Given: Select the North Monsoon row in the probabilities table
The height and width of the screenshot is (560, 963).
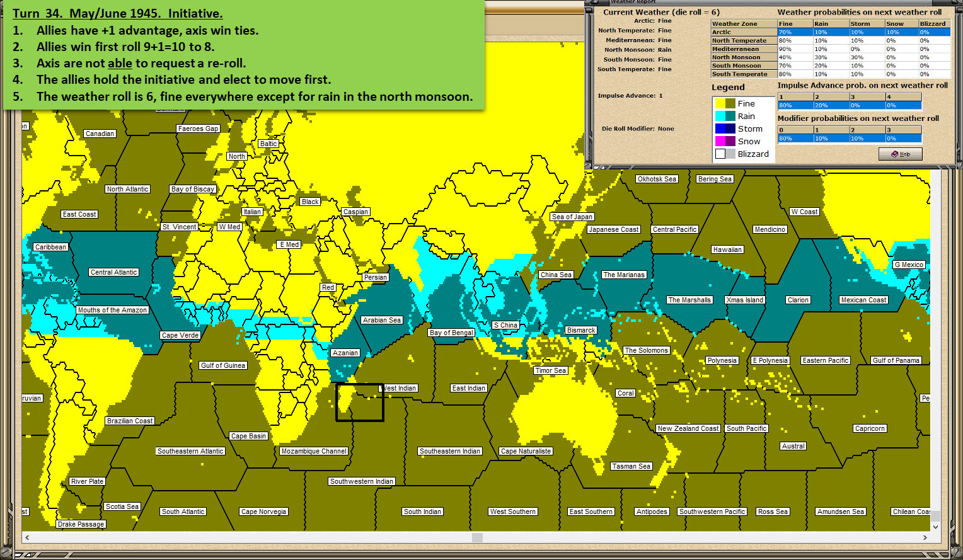Looking at the screenshot, I should (830, 57).
